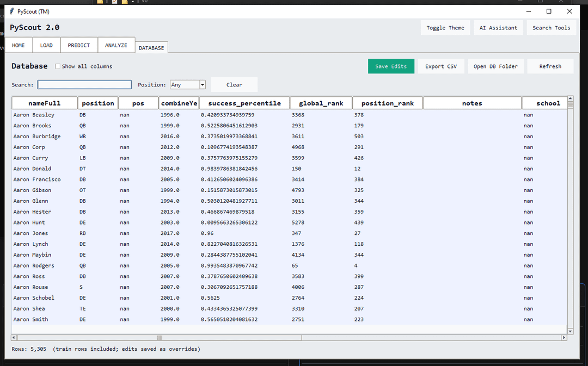This screenshot has height=366, width=588.
Task: Open DB Folder button click
Action: (495, 66)
